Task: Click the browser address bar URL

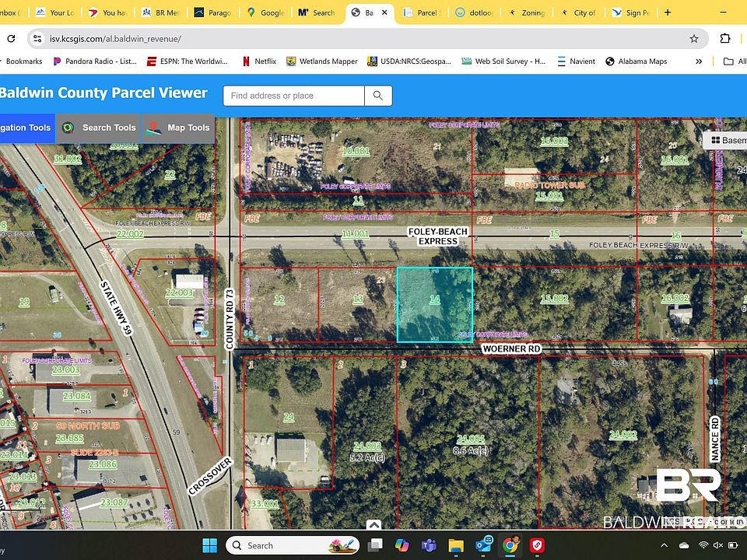Action: [x=115, y=39]
